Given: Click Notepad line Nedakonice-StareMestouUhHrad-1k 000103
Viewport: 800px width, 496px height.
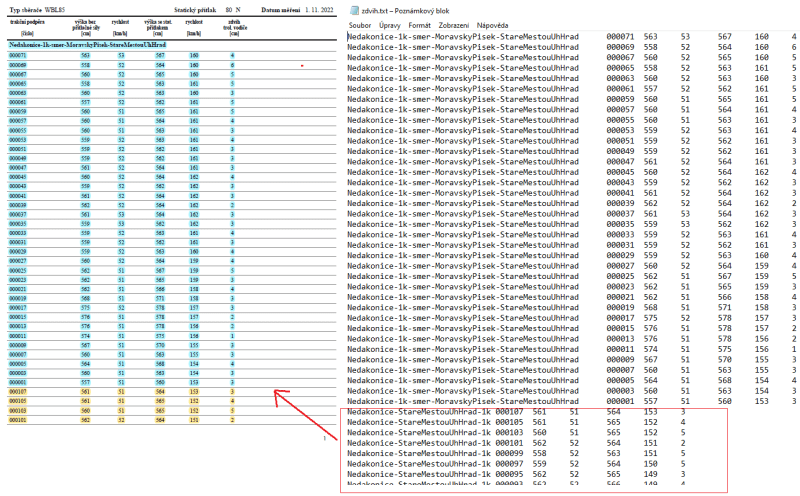Looking at the screenshot, I should [516, 433].
